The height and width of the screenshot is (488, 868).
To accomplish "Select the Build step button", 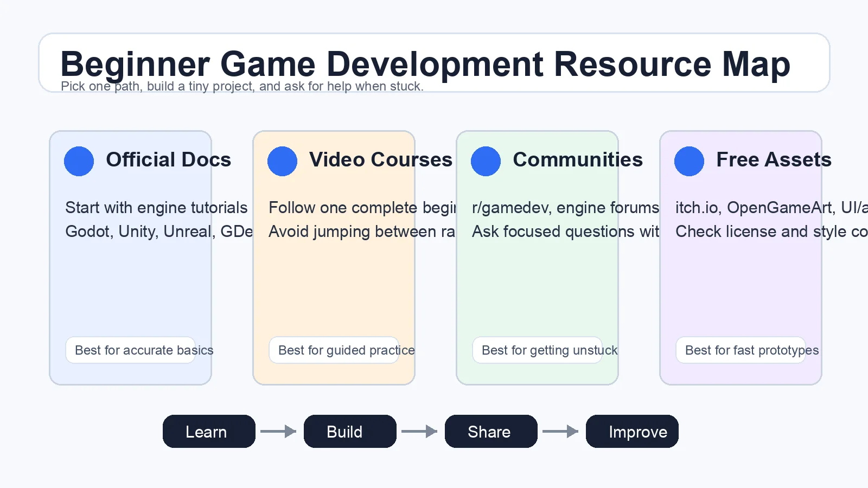I will pos(350,432).
